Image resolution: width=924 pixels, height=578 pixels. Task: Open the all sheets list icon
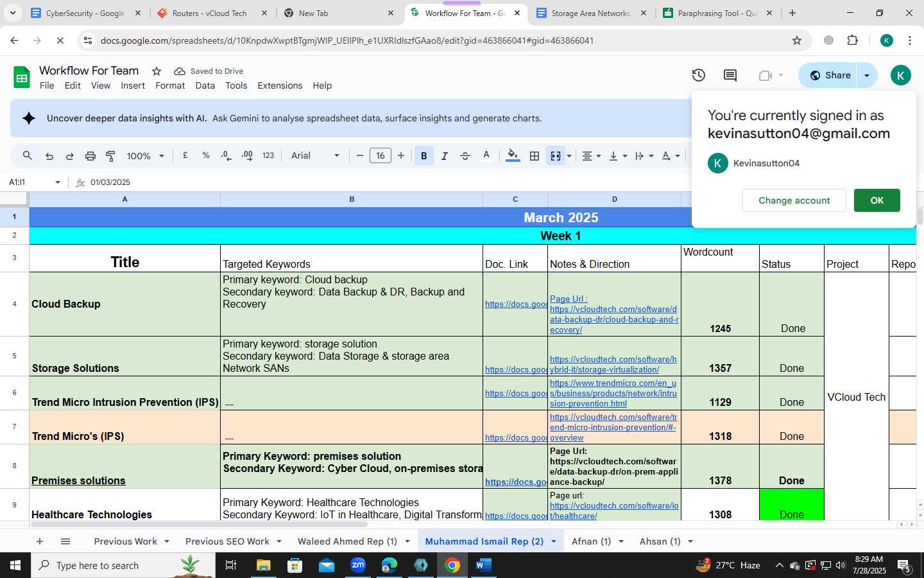point(65,541)
